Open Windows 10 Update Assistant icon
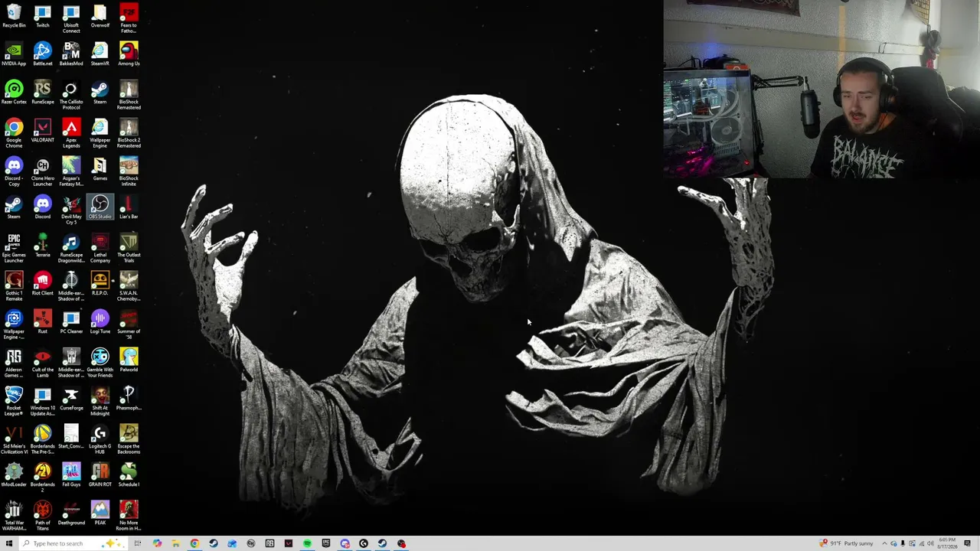 click(42, 402)
